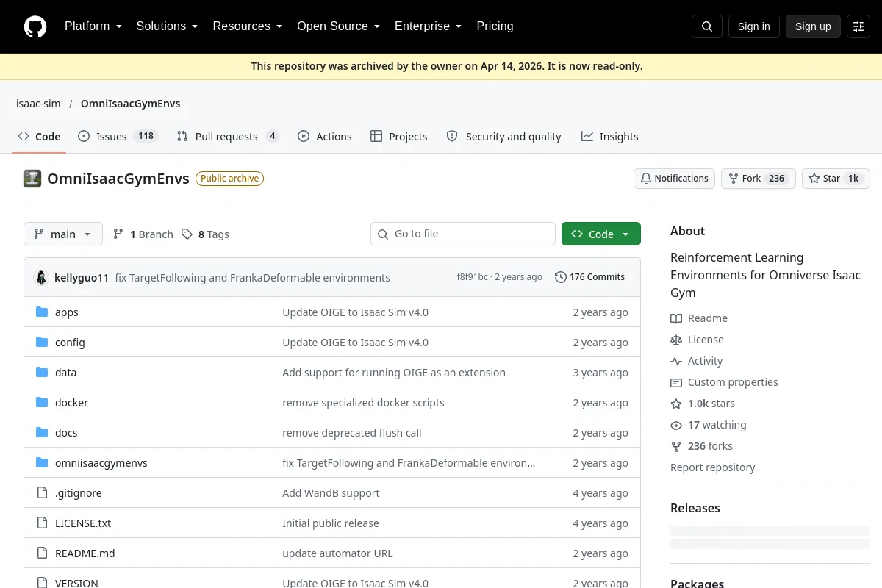Click the Go to file search field

[463, 234]
